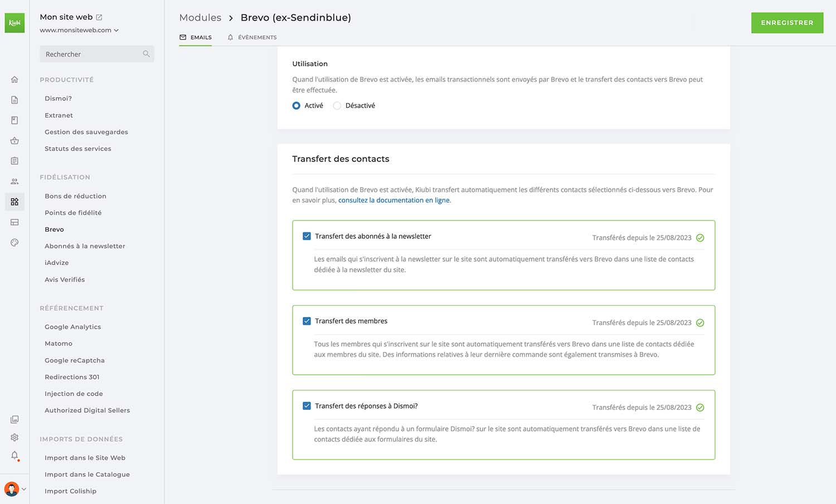The image size is (836, 504).
Task: Focus the Rechercher search field
Action: (x=97, y=54)
